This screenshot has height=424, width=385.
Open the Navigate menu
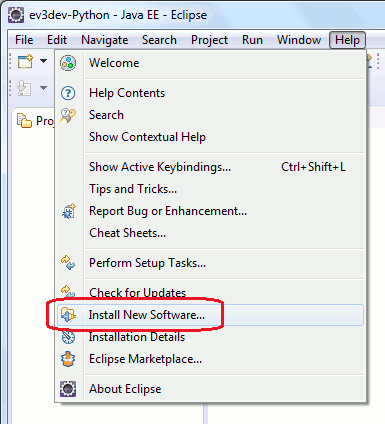click(x=105, y=40)
